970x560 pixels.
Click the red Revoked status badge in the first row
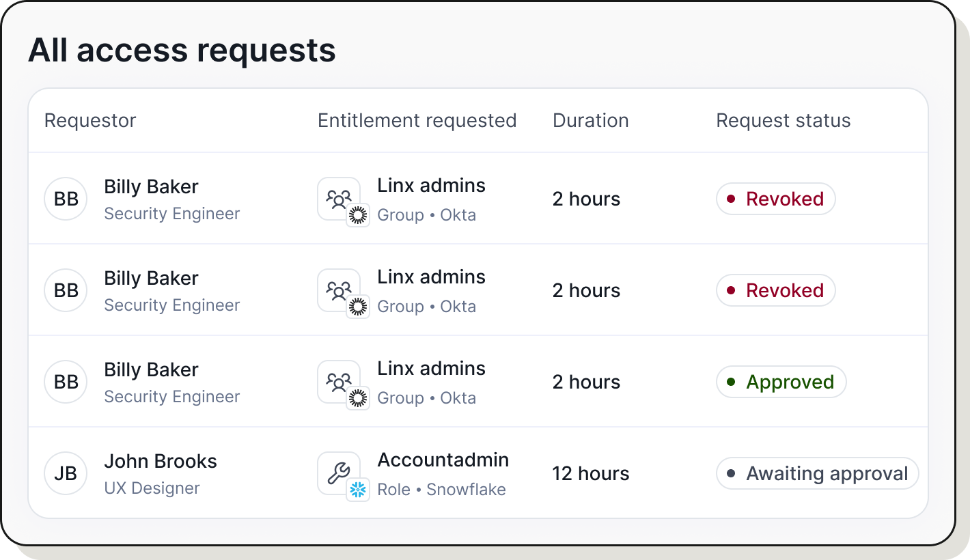tap(775, 199)
